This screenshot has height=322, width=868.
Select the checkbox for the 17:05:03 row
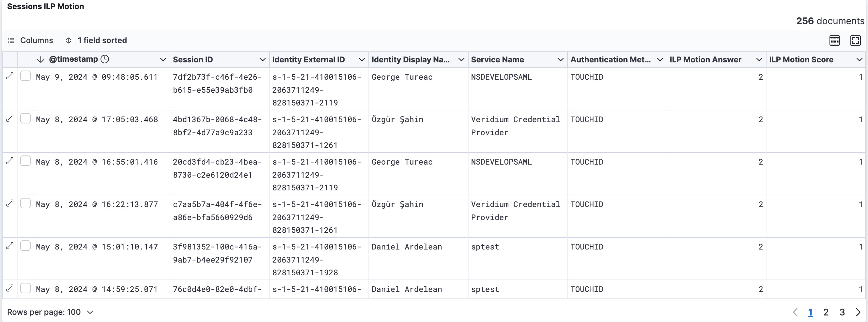coord(25,118)
